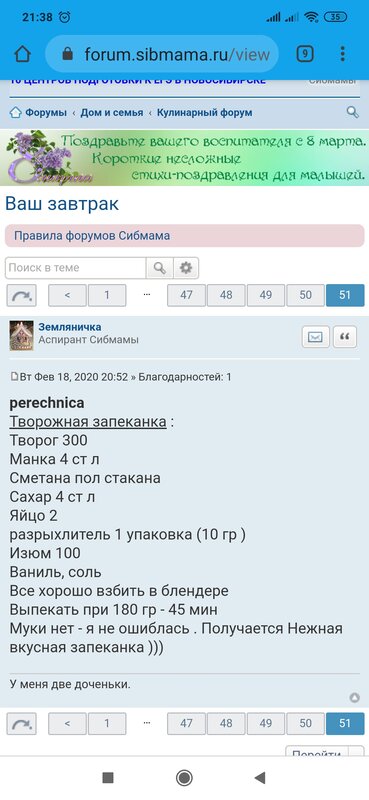Screen dimensions: 369x800
Task: Open Правила форумов Сибмама link
Action: pos(92,236)
